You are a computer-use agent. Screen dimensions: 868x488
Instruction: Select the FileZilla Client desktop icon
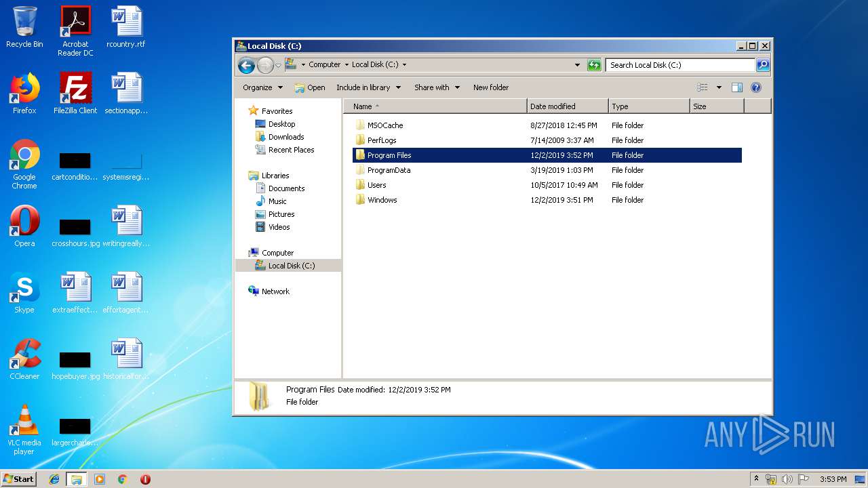(x=75, y=94)
